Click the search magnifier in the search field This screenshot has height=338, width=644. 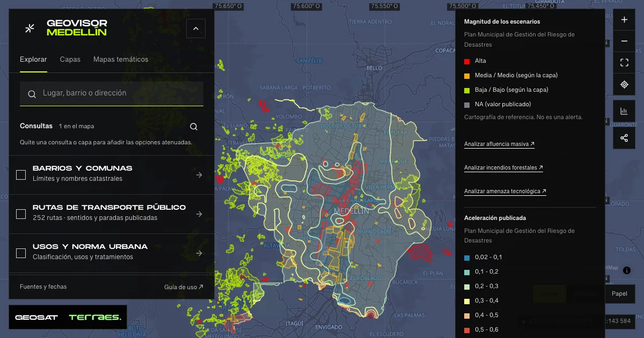click(32, 94)
